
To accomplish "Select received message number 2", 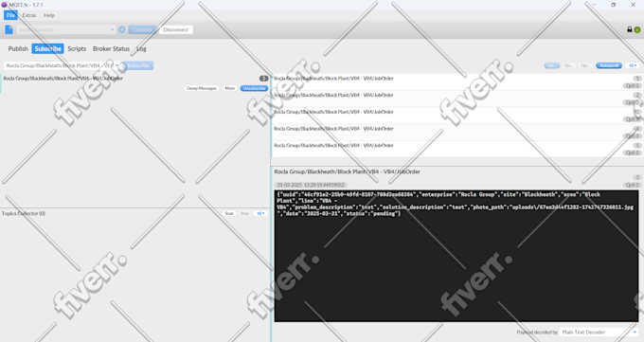I will point(456,99).
